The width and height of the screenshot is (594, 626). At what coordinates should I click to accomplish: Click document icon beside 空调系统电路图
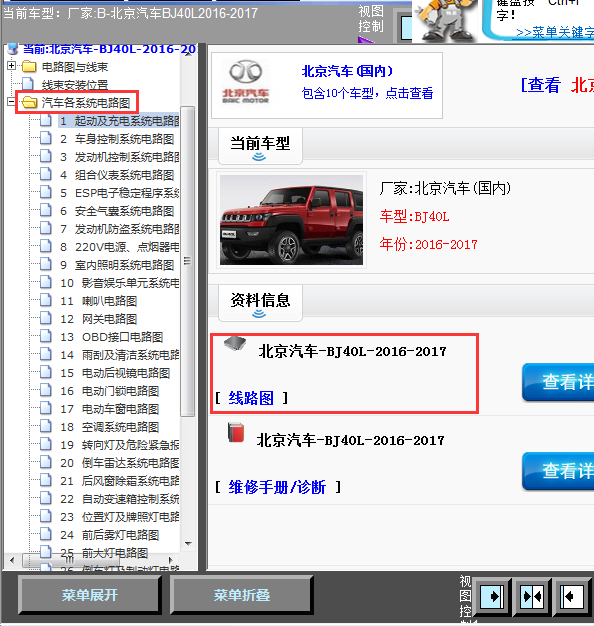[46, 426]
